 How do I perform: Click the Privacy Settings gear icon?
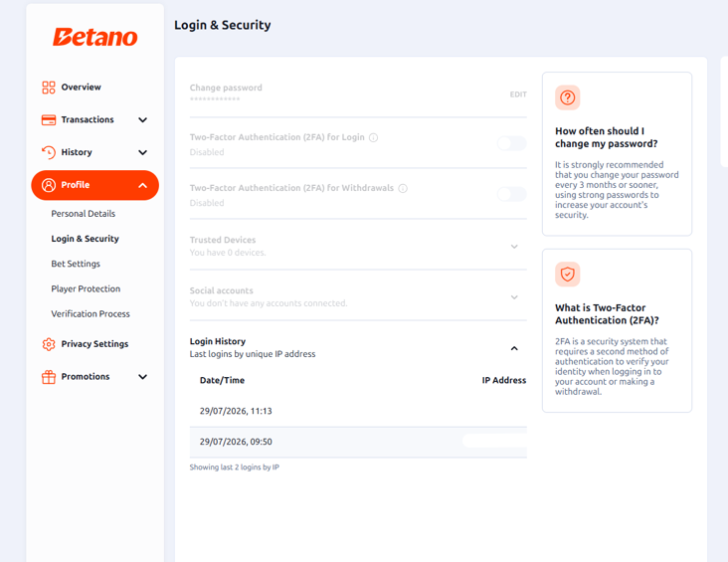pos(49,344)
